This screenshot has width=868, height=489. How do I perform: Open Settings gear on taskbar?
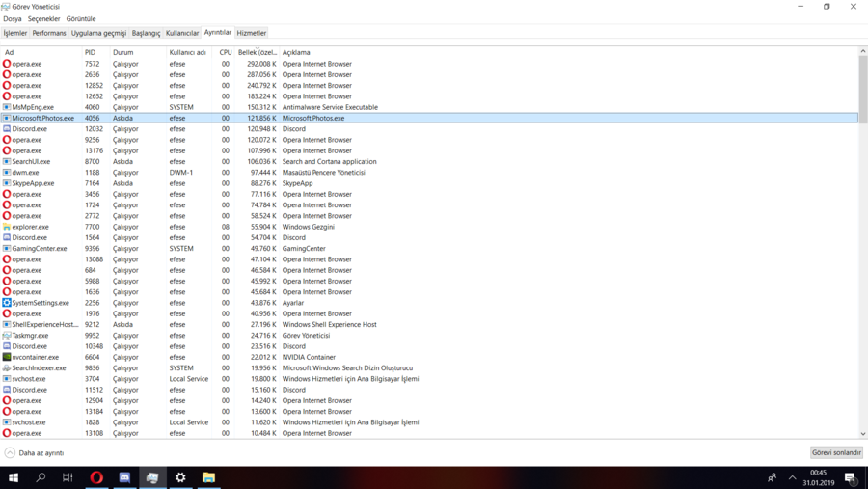(x=180, y=477)
